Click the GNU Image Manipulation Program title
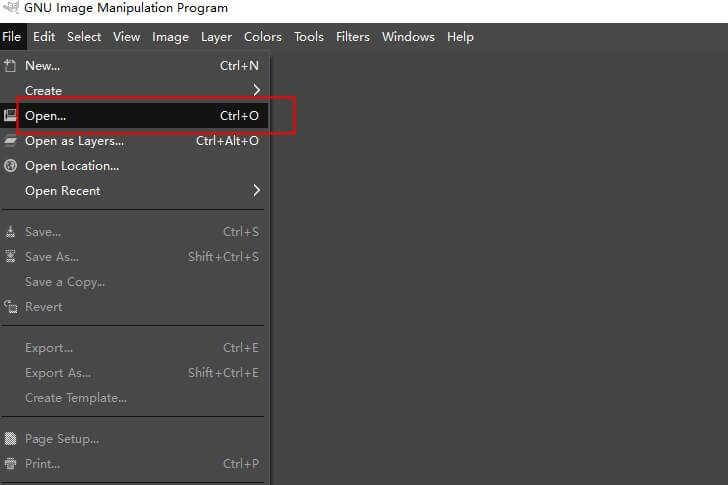 click(126, 8)
